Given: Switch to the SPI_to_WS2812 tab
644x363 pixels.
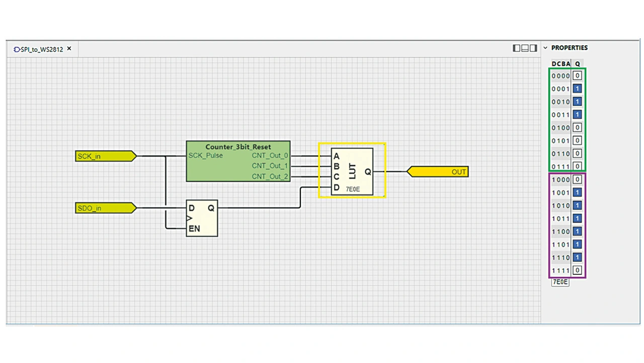Looking at the screenshot, I should [x=40, y=49].
